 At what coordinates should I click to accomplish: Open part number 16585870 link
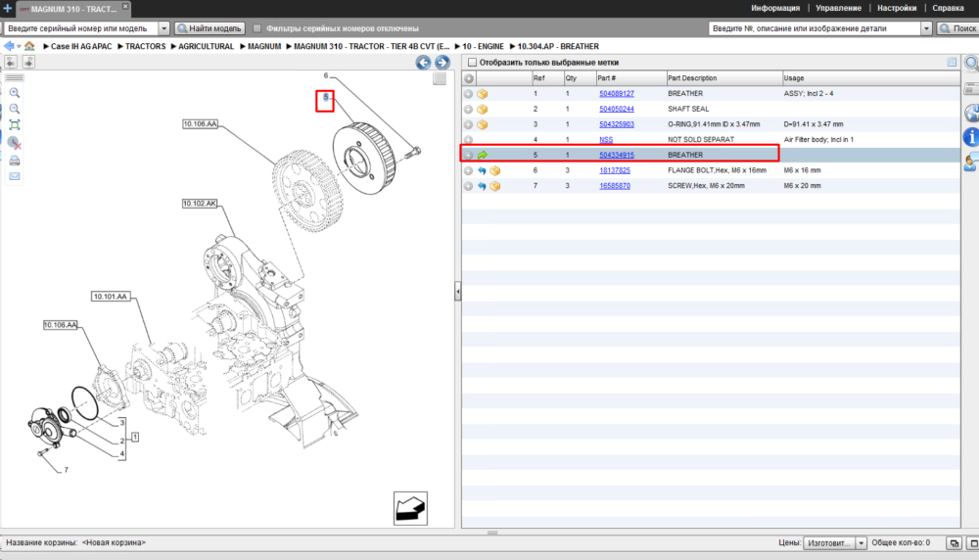click(x=615, y=186)
